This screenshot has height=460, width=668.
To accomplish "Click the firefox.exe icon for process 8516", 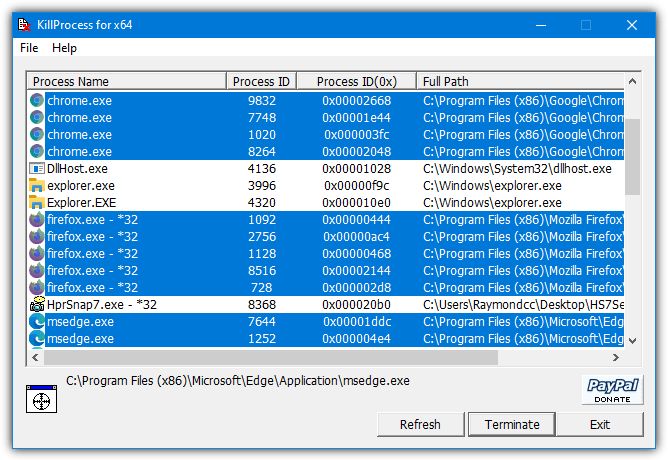I will pos(37,271).
